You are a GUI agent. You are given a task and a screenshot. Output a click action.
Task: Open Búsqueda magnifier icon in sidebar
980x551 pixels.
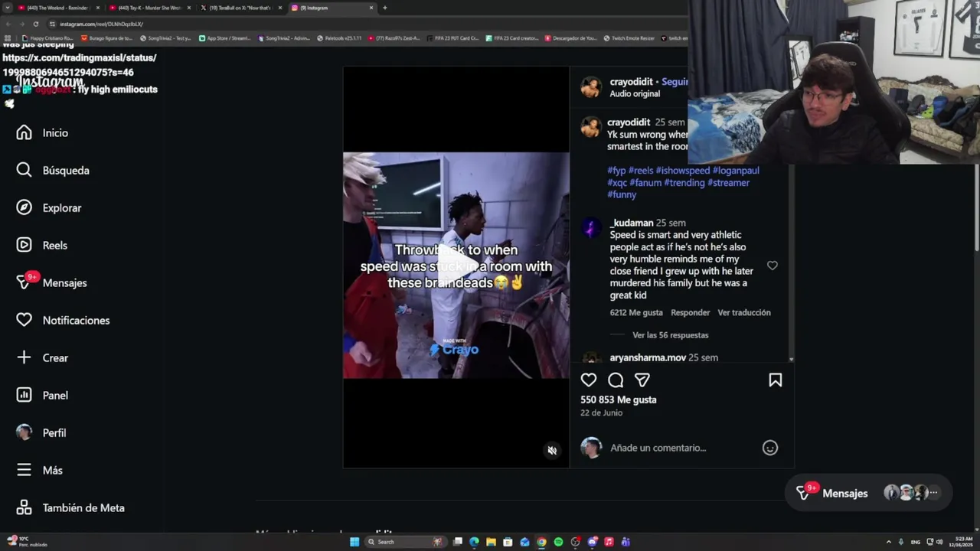pos(24,170)
